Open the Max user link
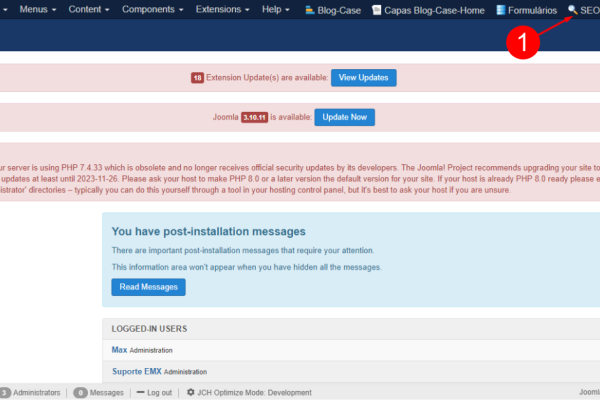 119,350
